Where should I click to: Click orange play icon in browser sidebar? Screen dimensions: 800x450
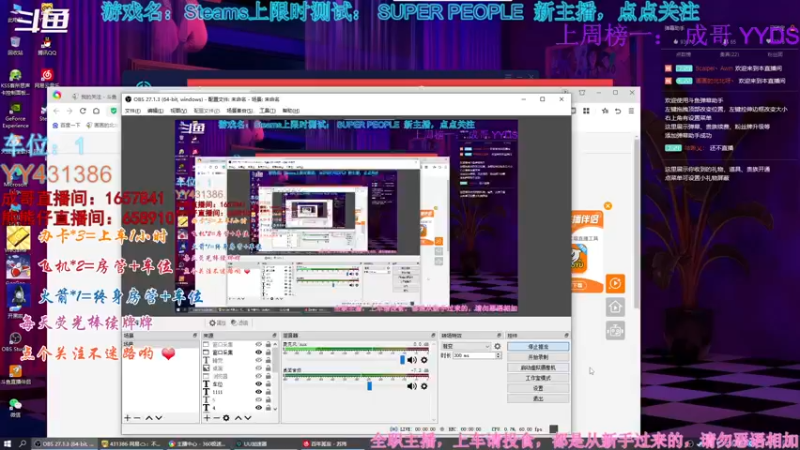pos(615,284)
